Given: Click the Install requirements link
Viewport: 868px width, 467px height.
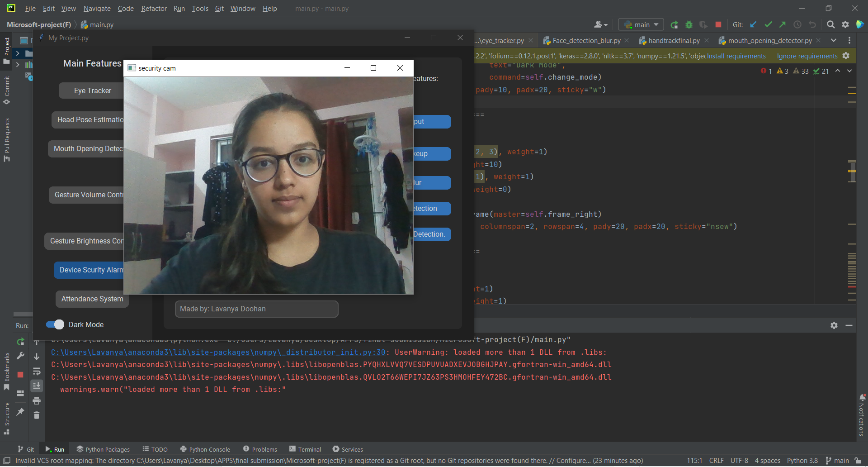Looking at the screenshot, I should click(x=736, y=56).
